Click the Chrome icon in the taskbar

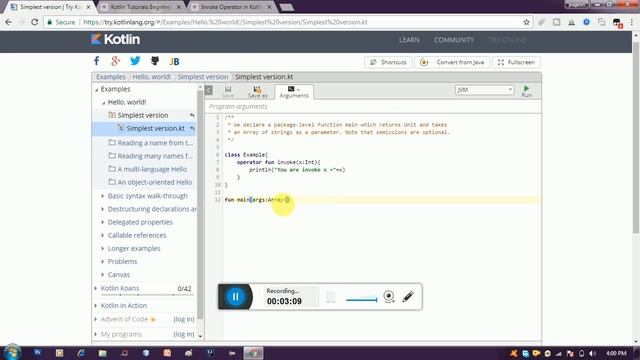click(253, 353)
